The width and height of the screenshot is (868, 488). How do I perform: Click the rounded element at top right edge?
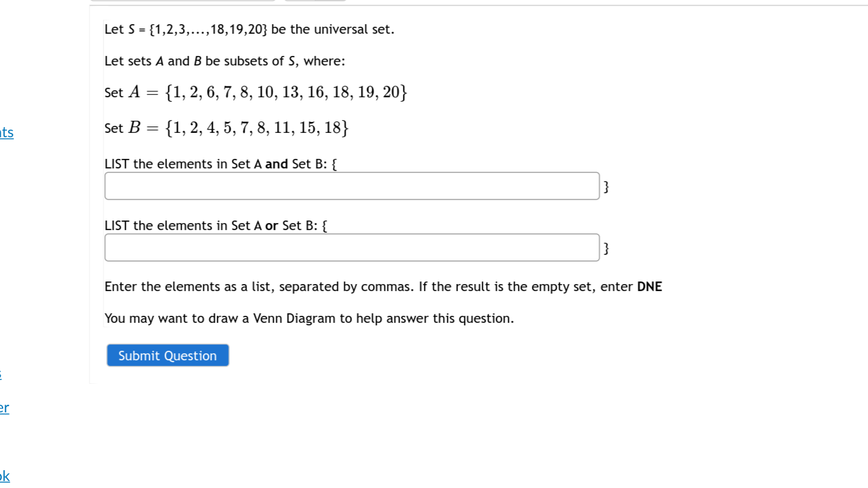tap(316, 1)
